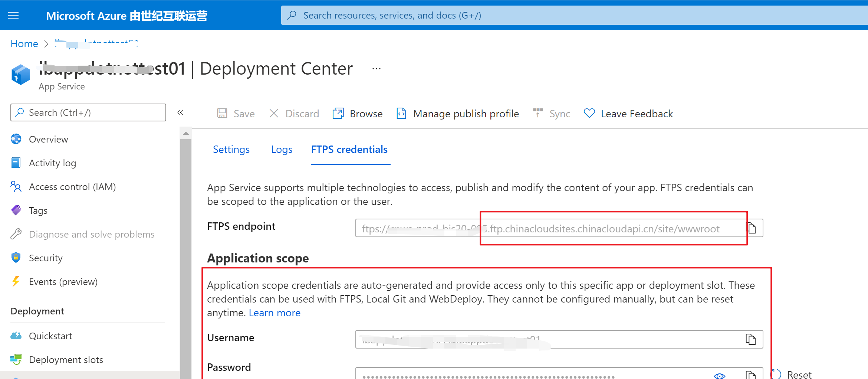The width and height of the screenshot is (868, 379).
Task: Click the Activity log icon
Action: tap(16, 163)
